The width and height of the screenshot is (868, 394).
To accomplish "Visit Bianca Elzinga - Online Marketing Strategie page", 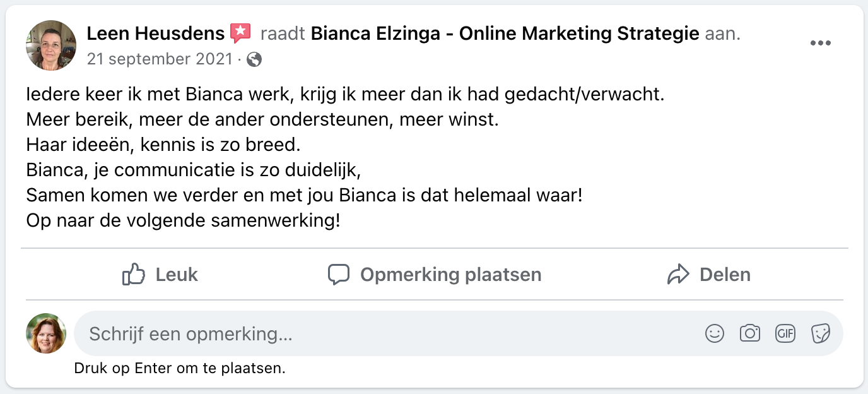I will [505, 33].
